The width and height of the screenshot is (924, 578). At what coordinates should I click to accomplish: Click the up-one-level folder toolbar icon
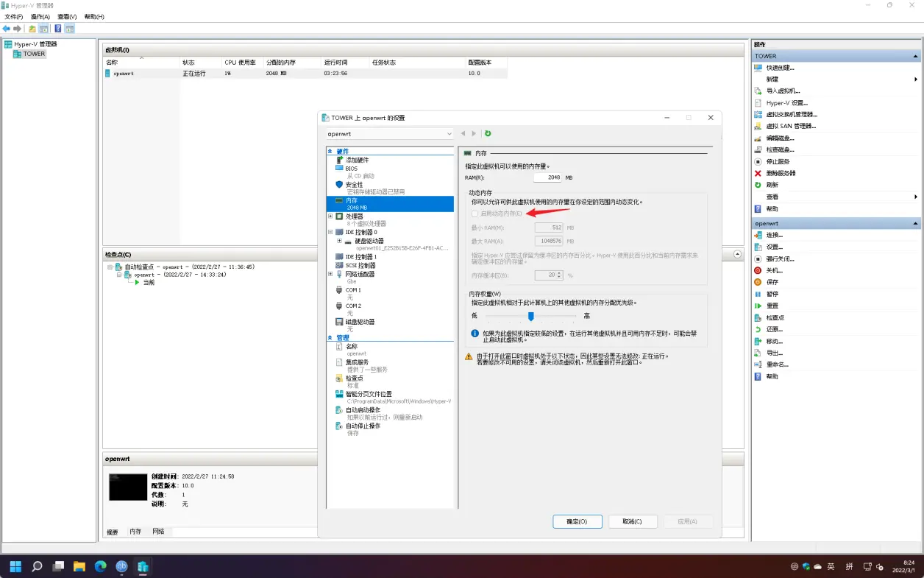coord(32,29)
